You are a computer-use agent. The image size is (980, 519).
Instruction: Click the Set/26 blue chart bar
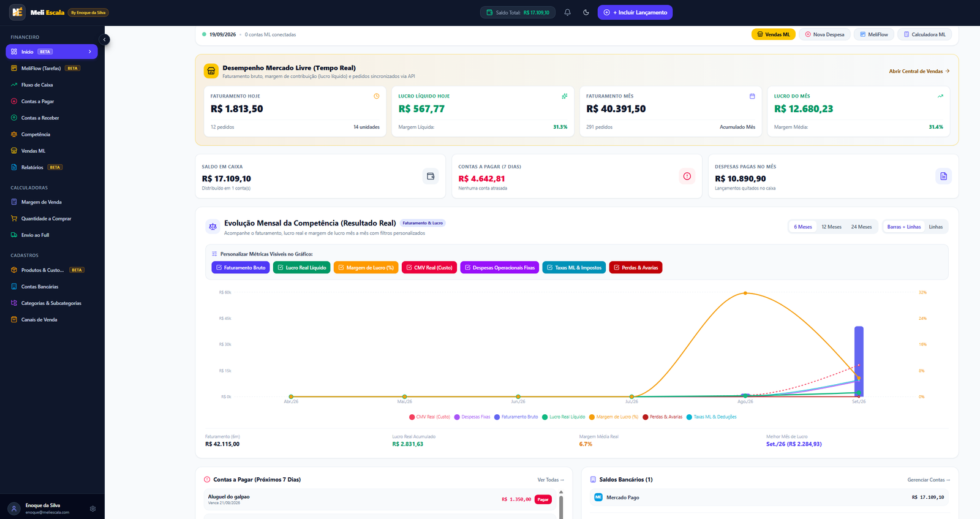tap(859, 362)
